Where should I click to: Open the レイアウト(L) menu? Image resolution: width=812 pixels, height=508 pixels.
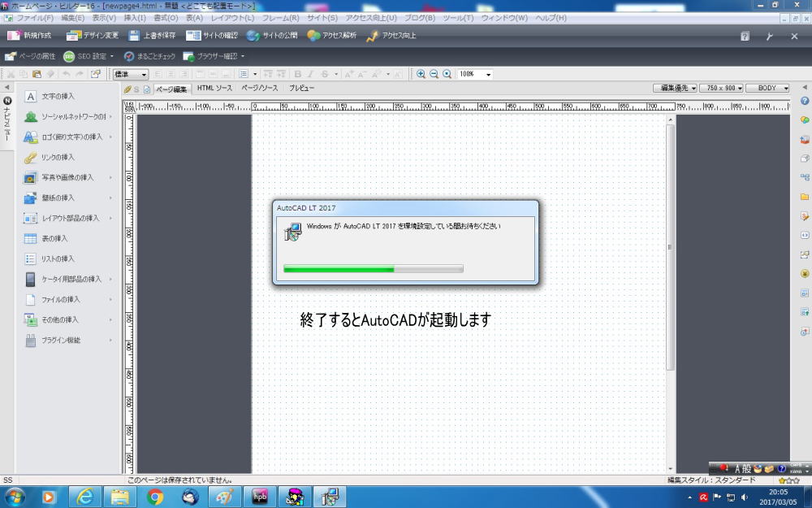click(232, 18)
